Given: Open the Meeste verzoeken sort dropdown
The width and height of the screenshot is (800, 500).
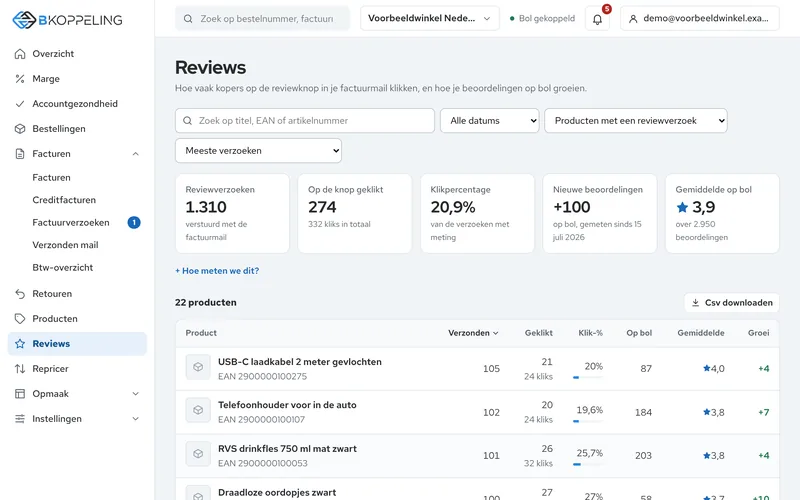Looking at the screenshot, I should [258, 151].
